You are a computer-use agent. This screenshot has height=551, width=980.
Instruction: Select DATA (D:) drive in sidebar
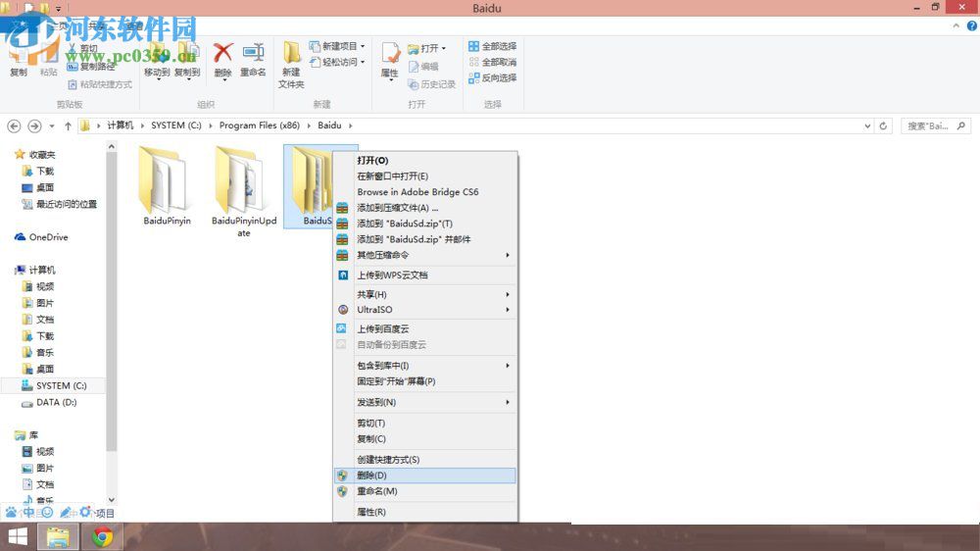(x=49, y=402)
